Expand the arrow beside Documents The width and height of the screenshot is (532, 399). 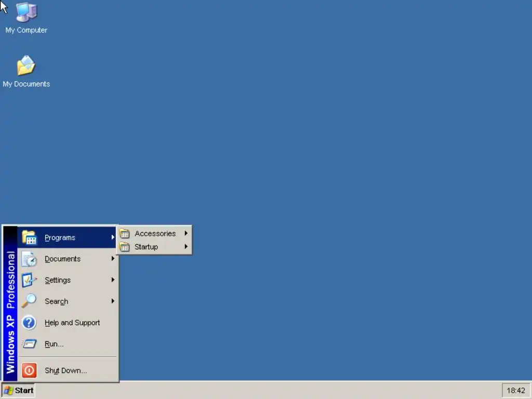113,259
